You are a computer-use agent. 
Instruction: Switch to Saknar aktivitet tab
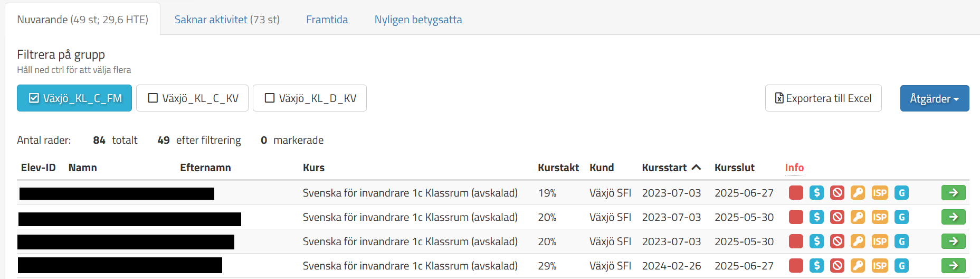pyautogui.click(x=227, y=20)
